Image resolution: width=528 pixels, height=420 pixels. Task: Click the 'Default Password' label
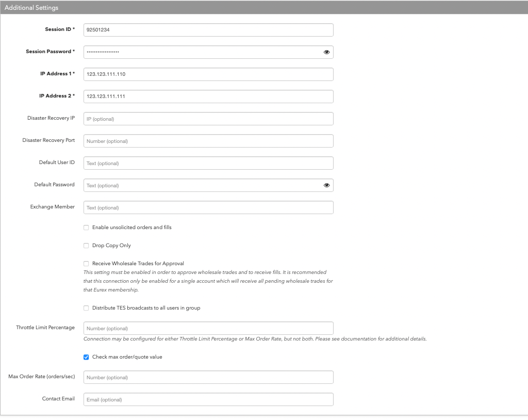(54, 185)
